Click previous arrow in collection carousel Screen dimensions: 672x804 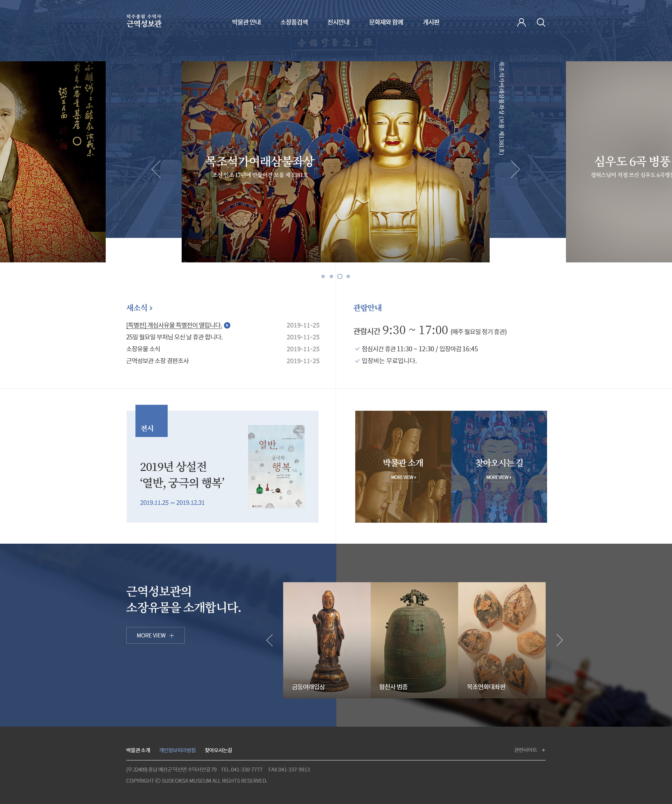click(269, 640)
